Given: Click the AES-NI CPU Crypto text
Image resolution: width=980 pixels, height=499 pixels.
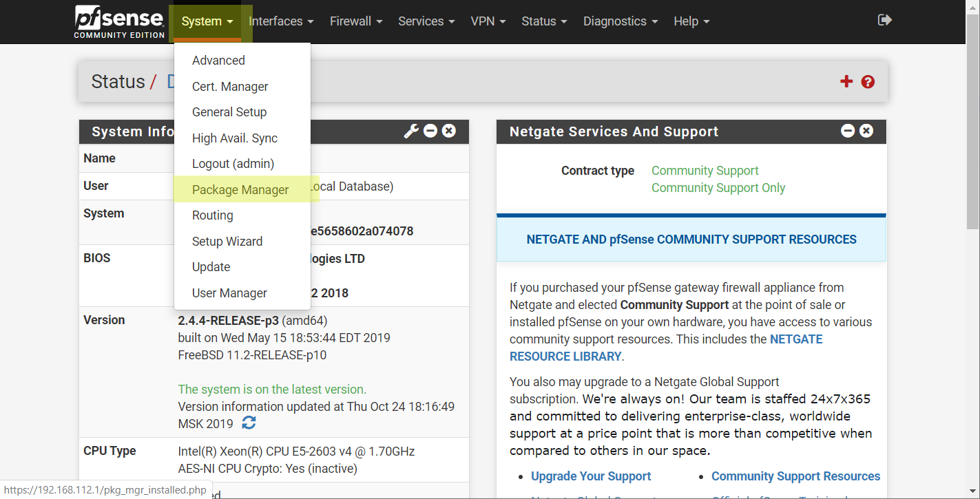Looking at the screenshot, I should click(267, 469).
